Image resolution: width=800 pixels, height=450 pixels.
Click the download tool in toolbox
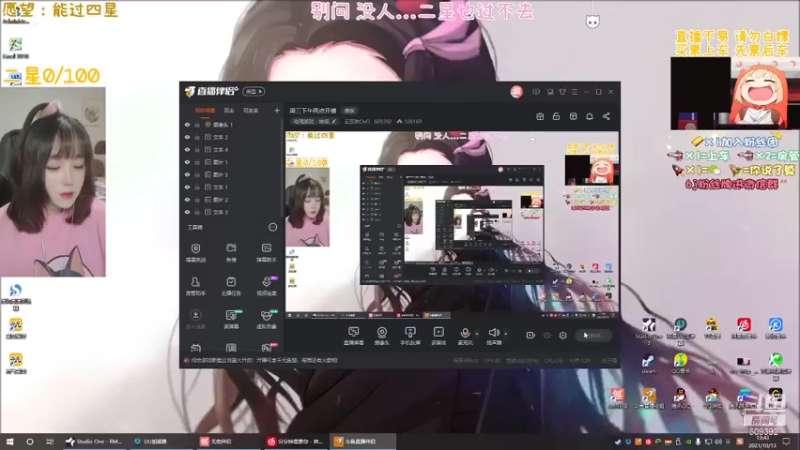195,318
